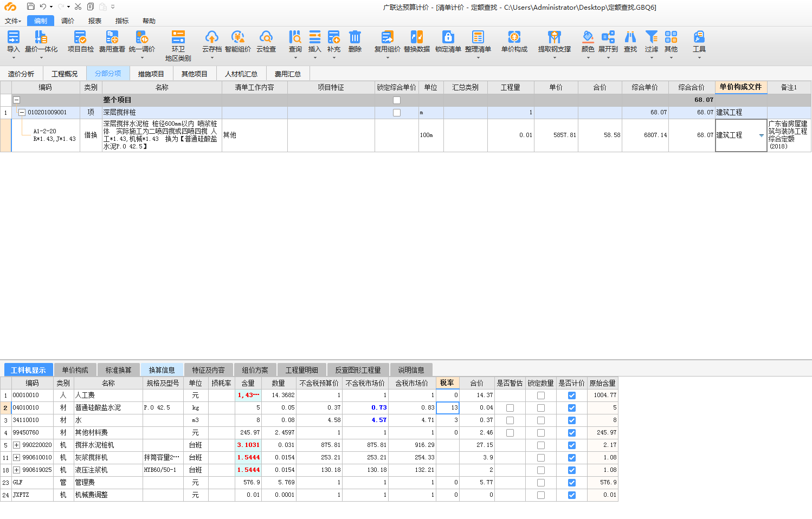812x519 pixels.
Task: Toggle 锁定数量 for 搅拌水泥桩机 row
Action: tap(541, 445)
